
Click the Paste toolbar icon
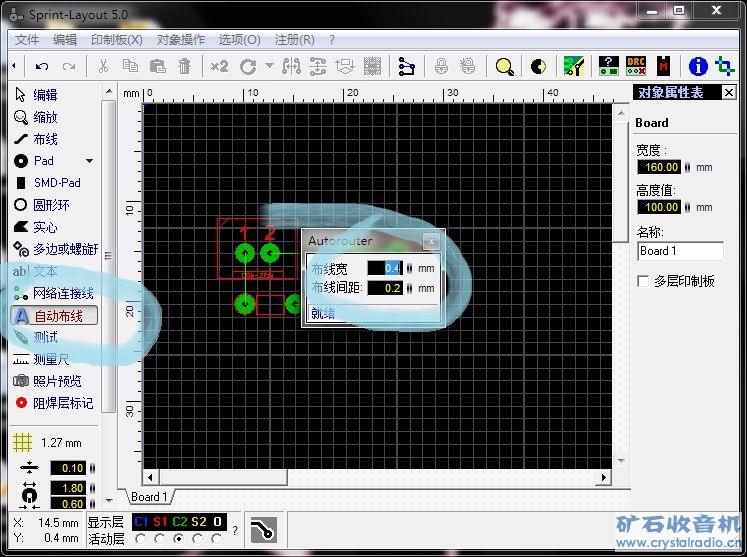pos(157,66)
